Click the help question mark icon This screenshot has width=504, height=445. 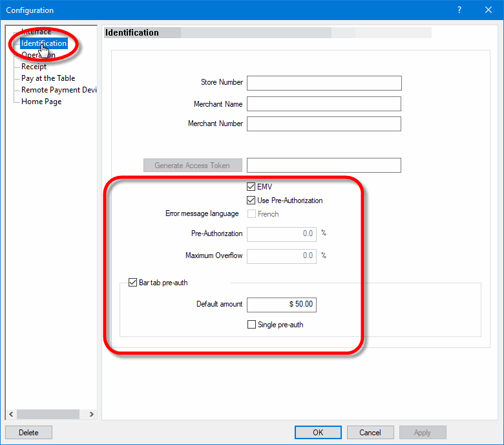tap(459, 10)
